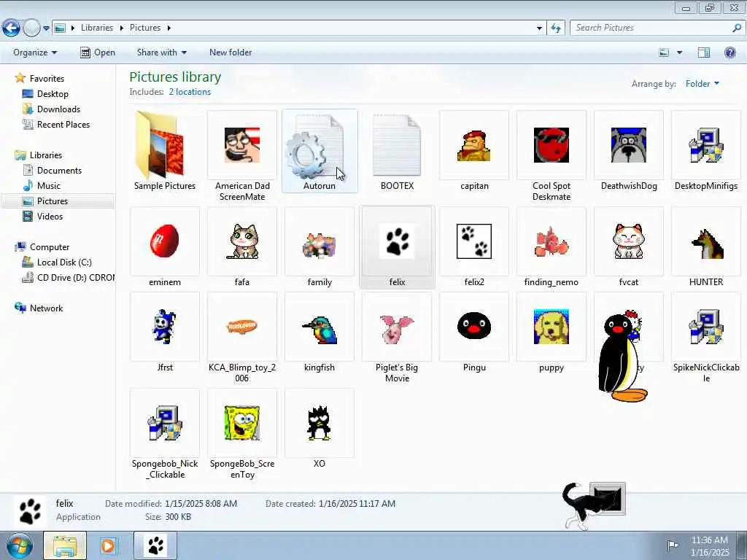Go back to the previous folder
This screenshot has height=560, width=747.
click(x=12, y=28)
